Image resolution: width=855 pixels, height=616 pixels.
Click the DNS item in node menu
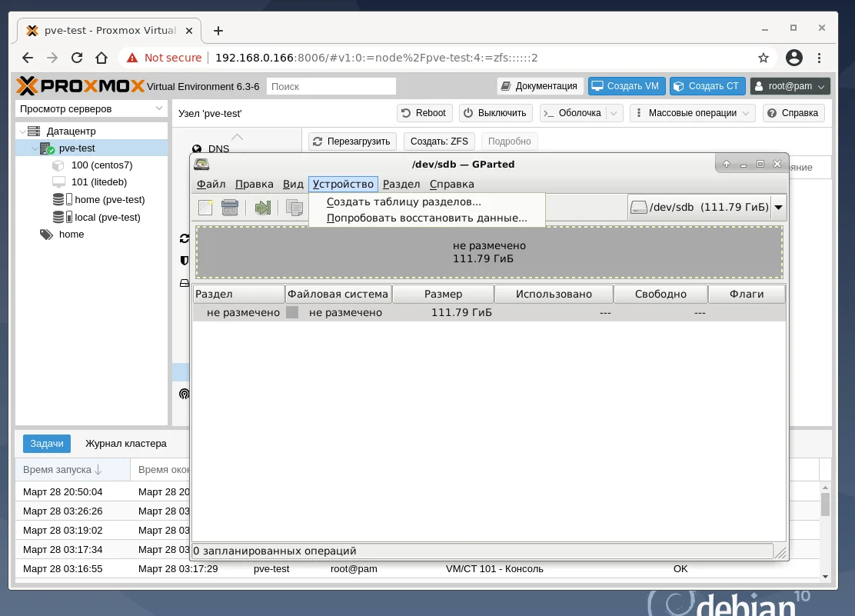point(218,149)
